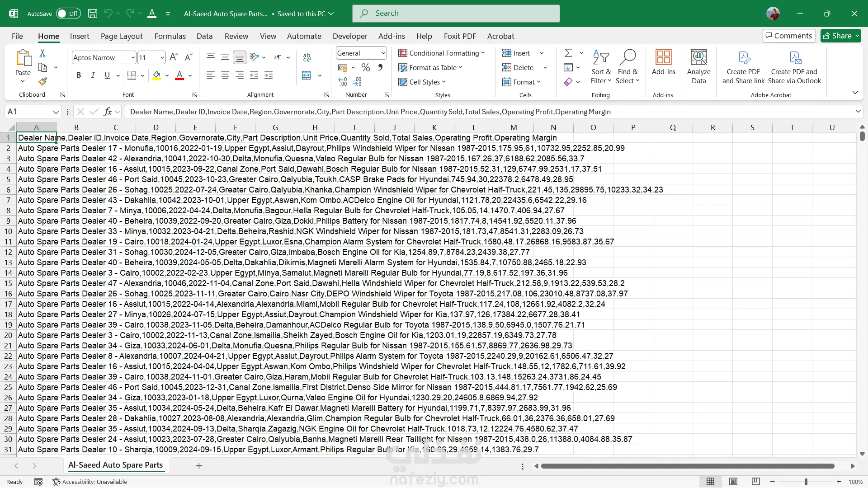Switch to the Data tab
This screenshot has height=488, width=868.
tap(204, 36)
